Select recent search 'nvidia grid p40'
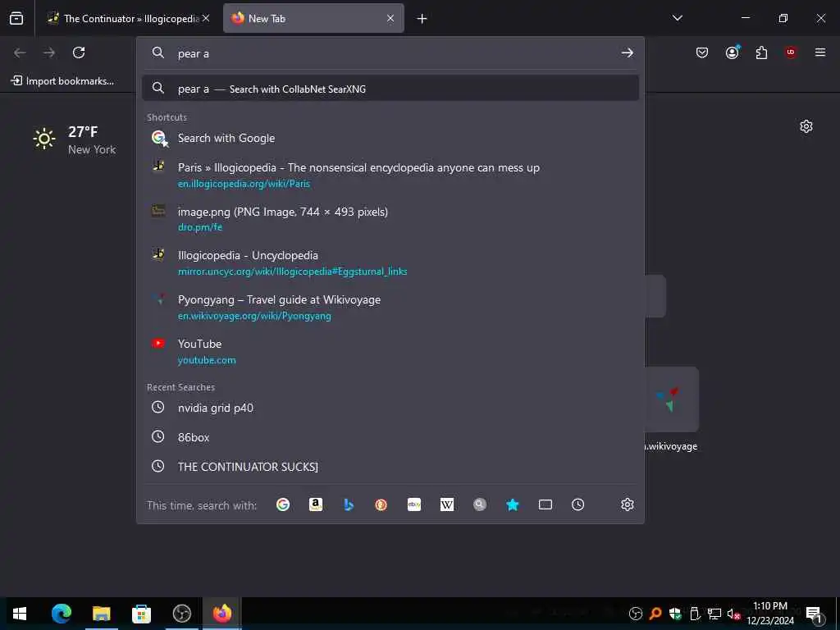The height and width of the screenshot is (630, 840). [390, 408]
